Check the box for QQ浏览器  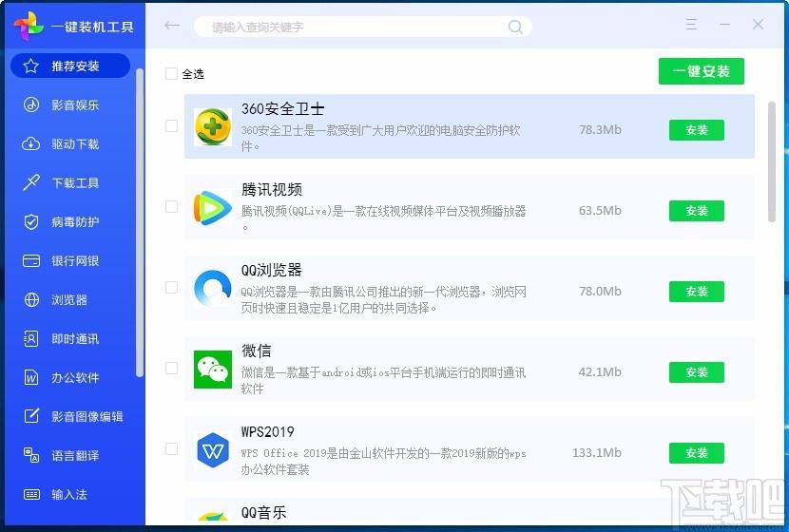(172, 287)
